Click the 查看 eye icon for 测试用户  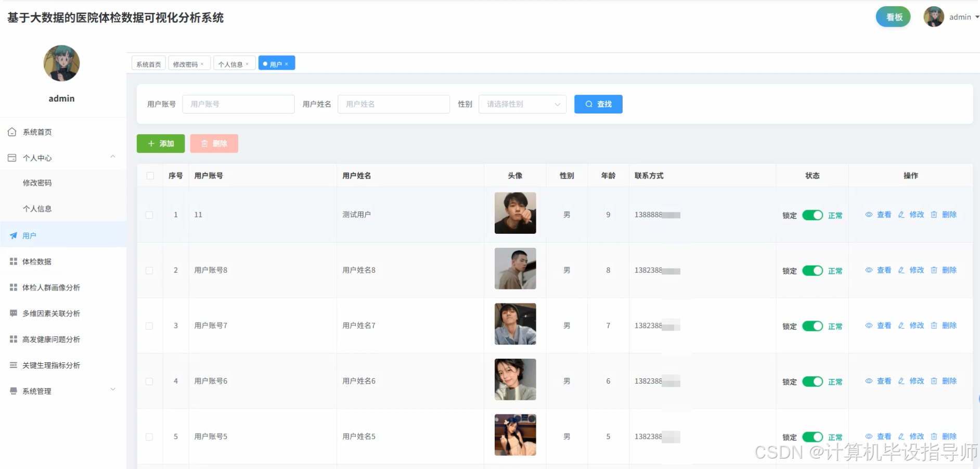click(869, 214)
